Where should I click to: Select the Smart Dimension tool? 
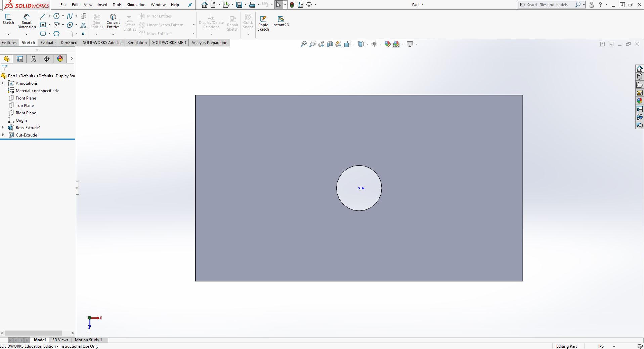(x=27, y=21)
